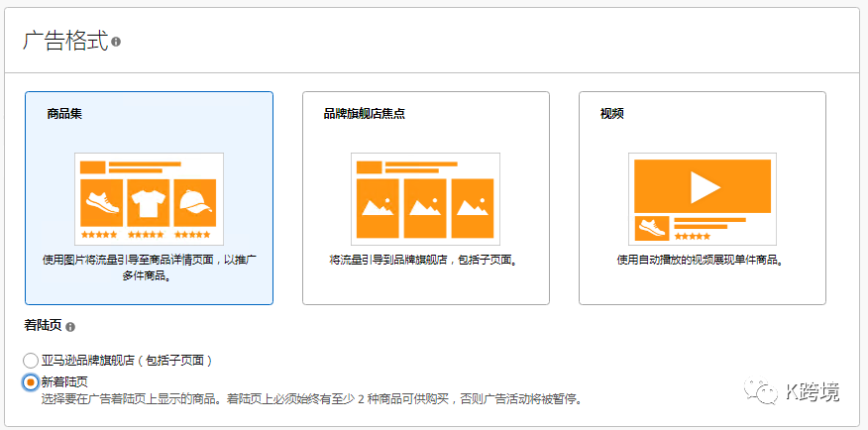The image size is (868, 430).
Task: Click the 商品集 title text
Action: tap(64, 114)
